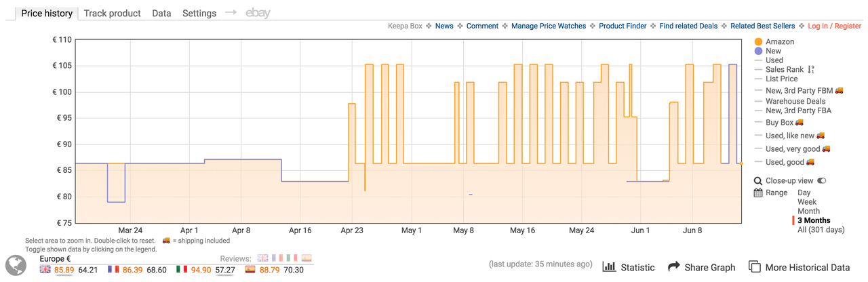Show Used, very good series
Viewport: 868px width, 282px height.
tap(793, 148)
